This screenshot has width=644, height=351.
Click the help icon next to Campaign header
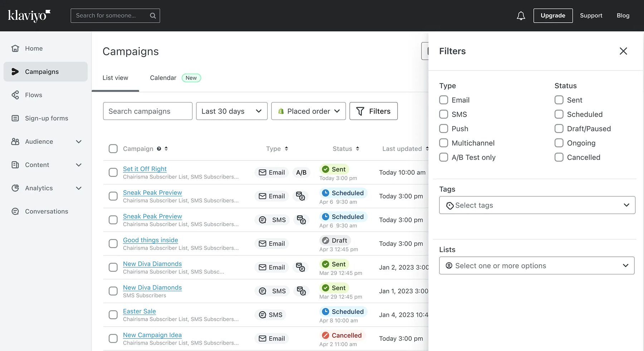[x=159, y=149]
